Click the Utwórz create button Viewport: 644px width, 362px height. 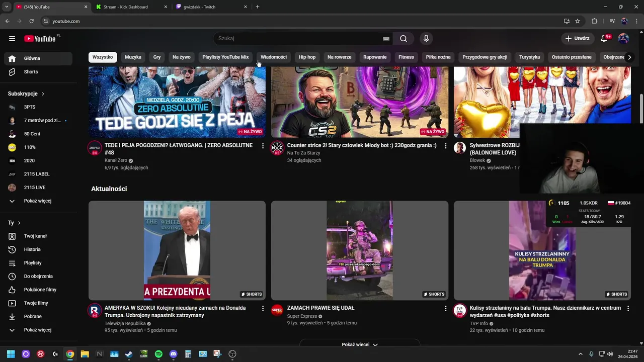577,39
